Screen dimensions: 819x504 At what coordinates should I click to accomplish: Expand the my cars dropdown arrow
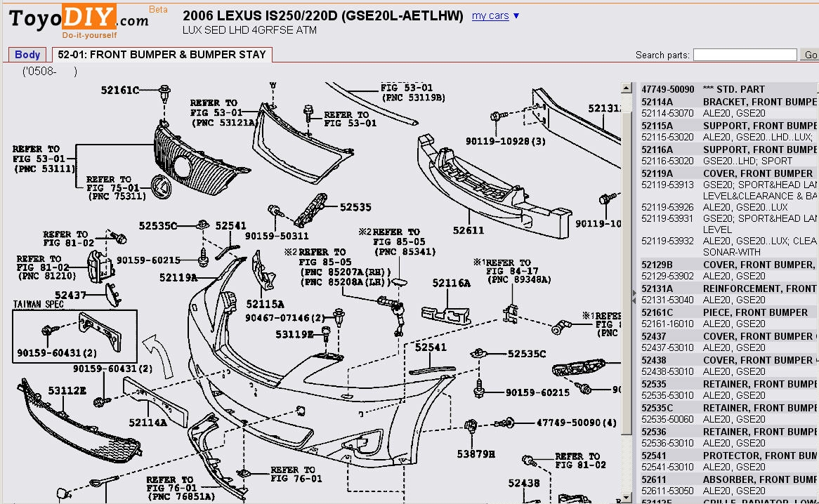click(x=516, y=15)
